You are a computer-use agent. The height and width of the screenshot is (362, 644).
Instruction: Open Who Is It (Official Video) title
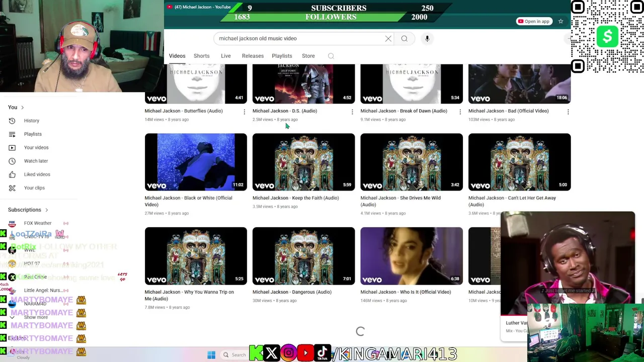[x=406, y=292]
